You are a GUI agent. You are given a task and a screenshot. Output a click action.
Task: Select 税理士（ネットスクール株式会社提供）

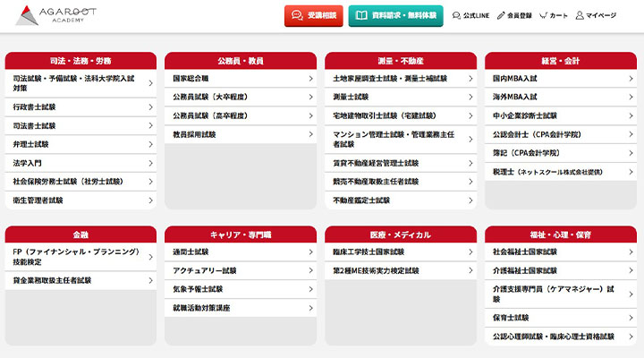(561, 172)
